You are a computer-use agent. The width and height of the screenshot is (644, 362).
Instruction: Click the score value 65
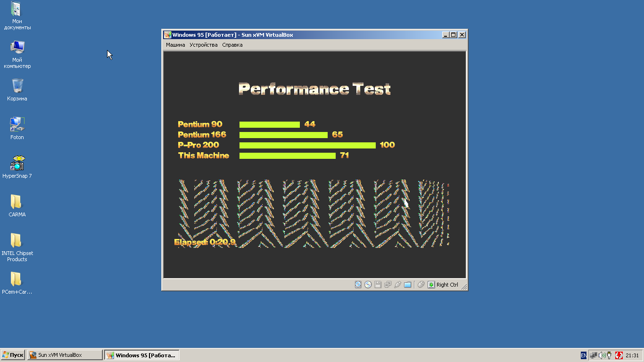click(x=338, y=135)
